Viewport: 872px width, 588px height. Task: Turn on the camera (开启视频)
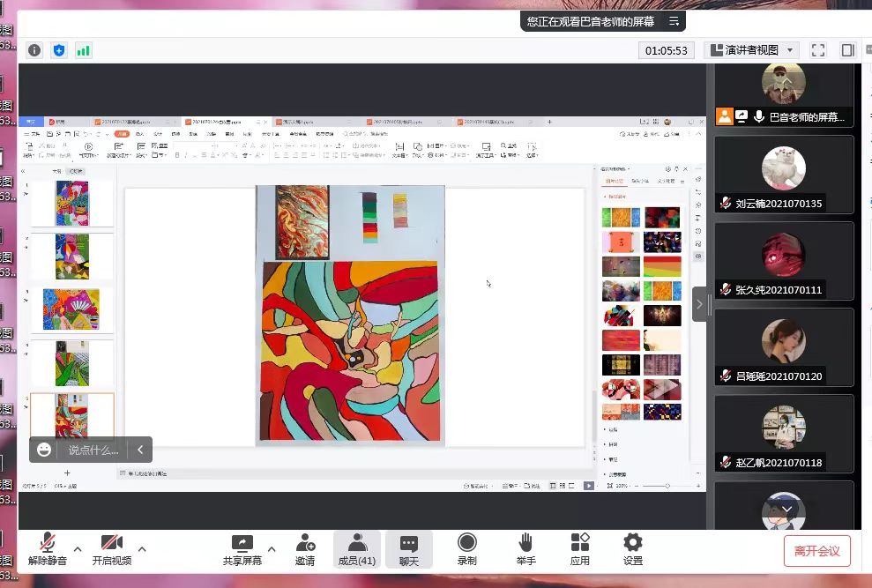[112, 548]
